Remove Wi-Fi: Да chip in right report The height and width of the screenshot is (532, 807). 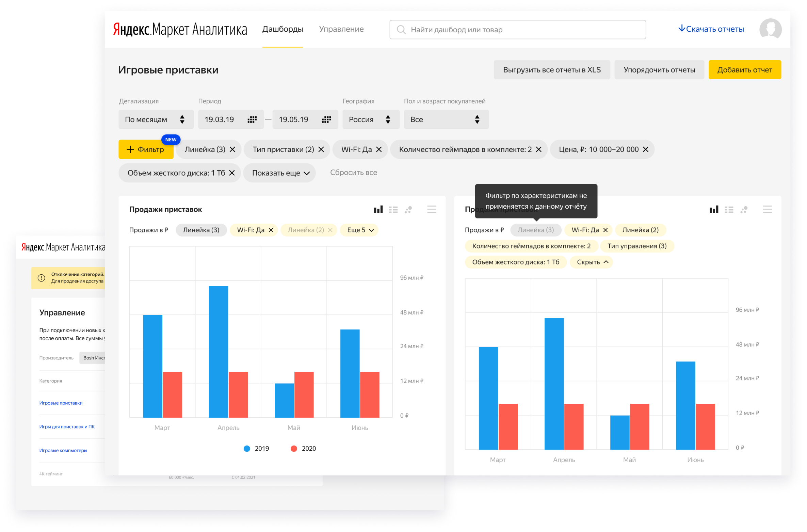pyautogui.click(x=606, y=230)
